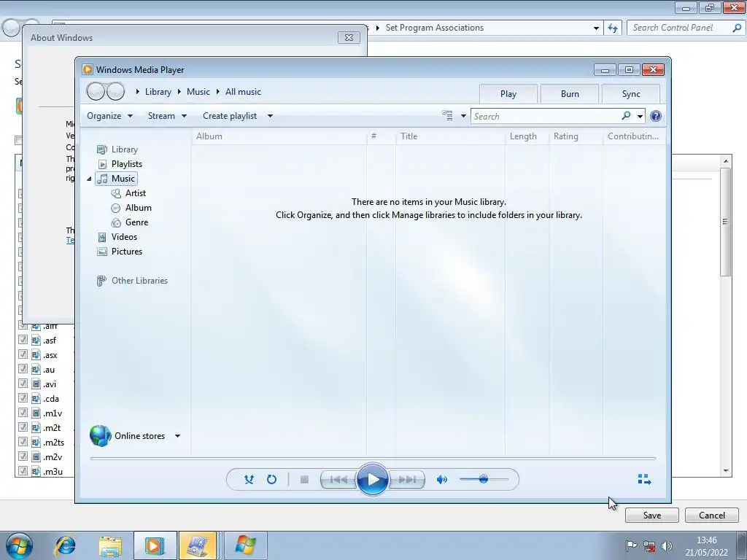Sort by the Title column header

450,136
